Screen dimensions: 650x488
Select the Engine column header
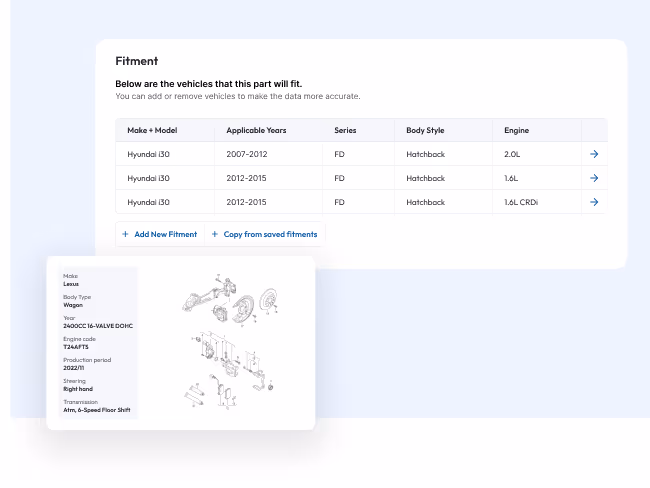517,130
